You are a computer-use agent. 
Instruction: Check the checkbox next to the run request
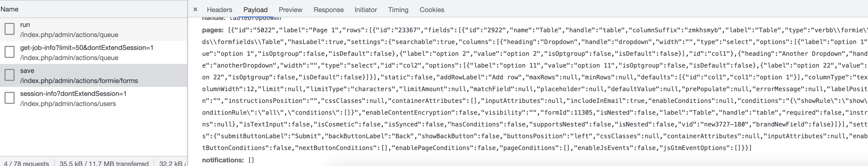pos(10,29)
